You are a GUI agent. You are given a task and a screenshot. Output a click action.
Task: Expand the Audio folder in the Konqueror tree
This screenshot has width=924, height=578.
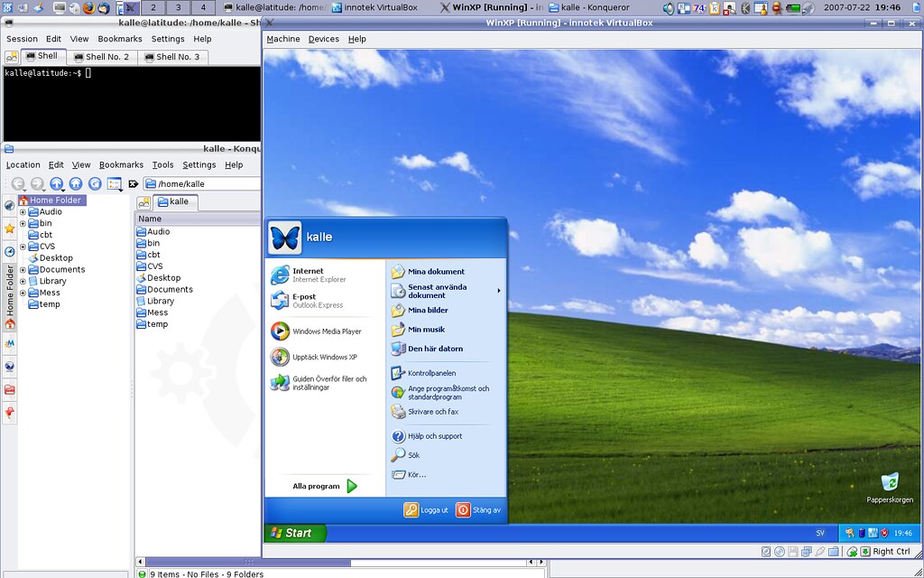23,211
